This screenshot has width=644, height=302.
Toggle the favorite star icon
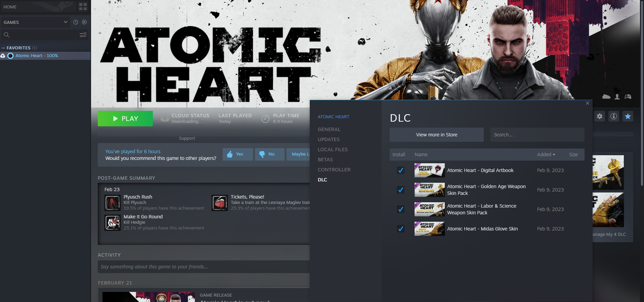pyautogui.click(x=628, y=116)
